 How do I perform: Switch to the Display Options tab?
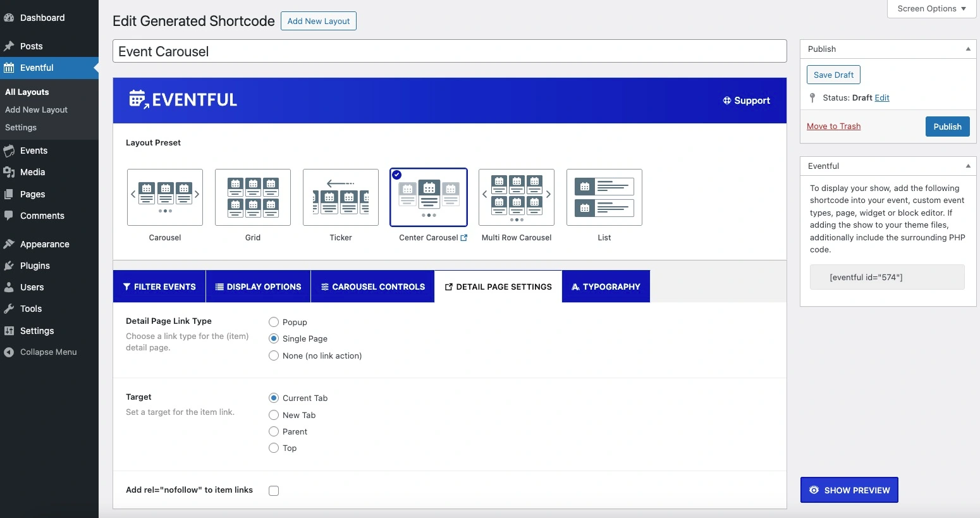(x=258, y=287)
